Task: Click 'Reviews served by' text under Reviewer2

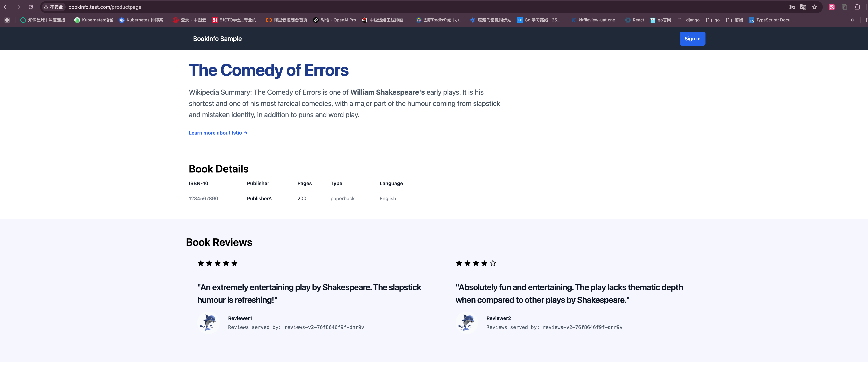Action: pos(554,327)
